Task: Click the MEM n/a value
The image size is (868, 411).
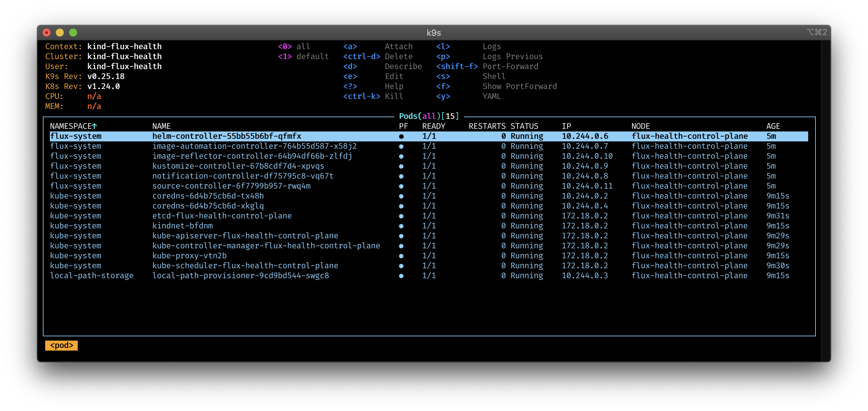Action: coord(94,106)
